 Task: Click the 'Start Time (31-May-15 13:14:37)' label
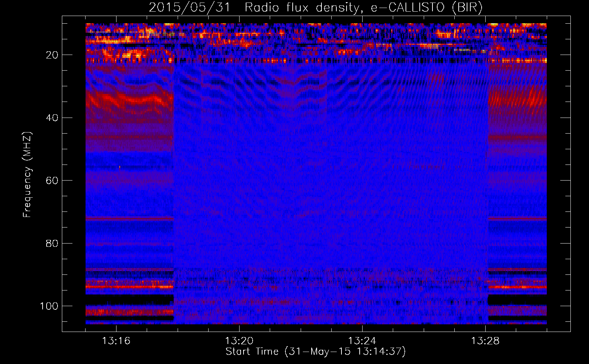[x=315, y=352]
